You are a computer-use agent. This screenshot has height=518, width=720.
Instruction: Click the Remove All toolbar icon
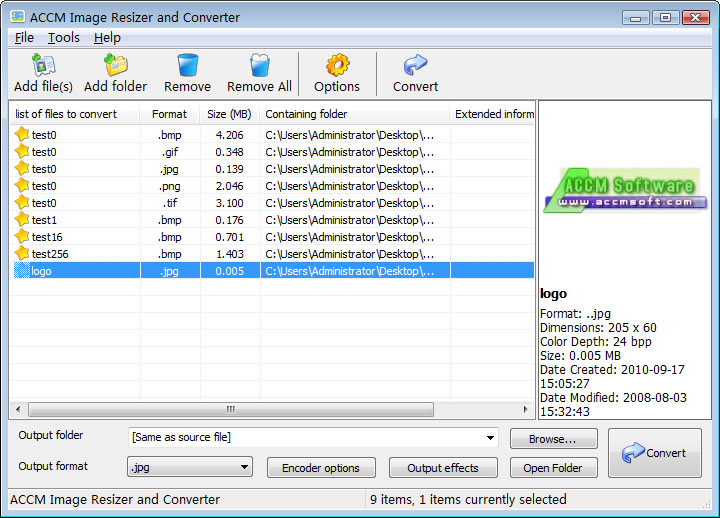[260, 65]
